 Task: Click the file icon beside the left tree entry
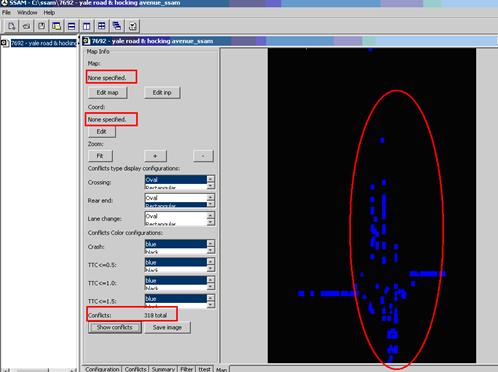(5, 43)
